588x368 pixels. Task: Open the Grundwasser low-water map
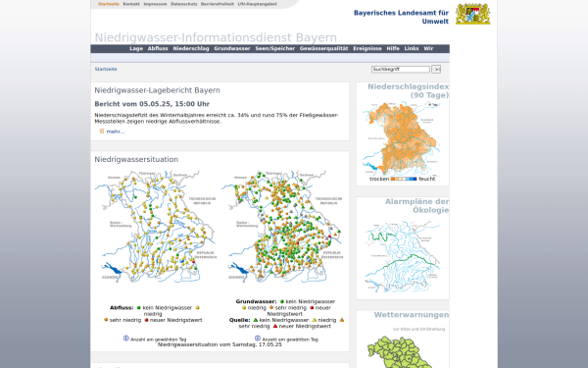tap(282, 227)
